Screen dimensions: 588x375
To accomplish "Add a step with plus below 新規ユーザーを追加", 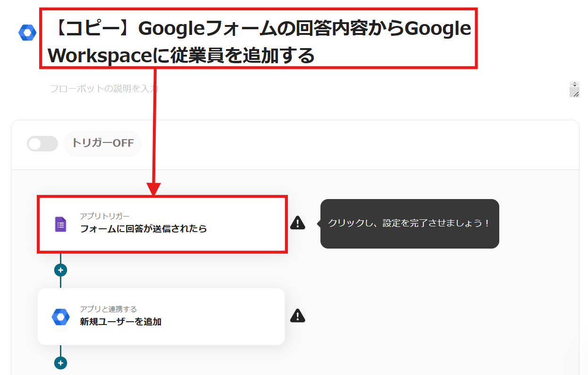I will point(60,363).
